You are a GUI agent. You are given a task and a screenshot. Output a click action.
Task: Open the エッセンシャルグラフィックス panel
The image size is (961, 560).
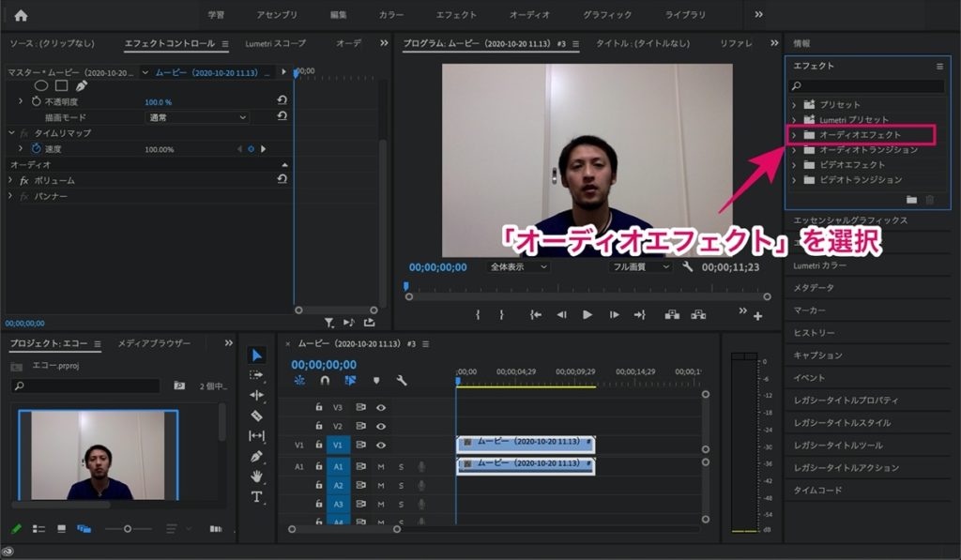(850, 219)
